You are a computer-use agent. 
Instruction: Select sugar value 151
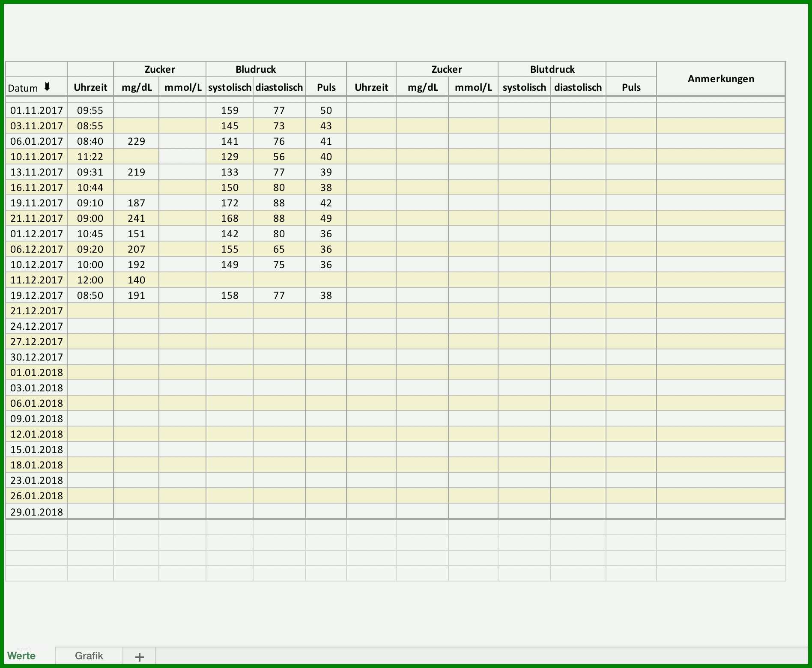tap(136, 234)
